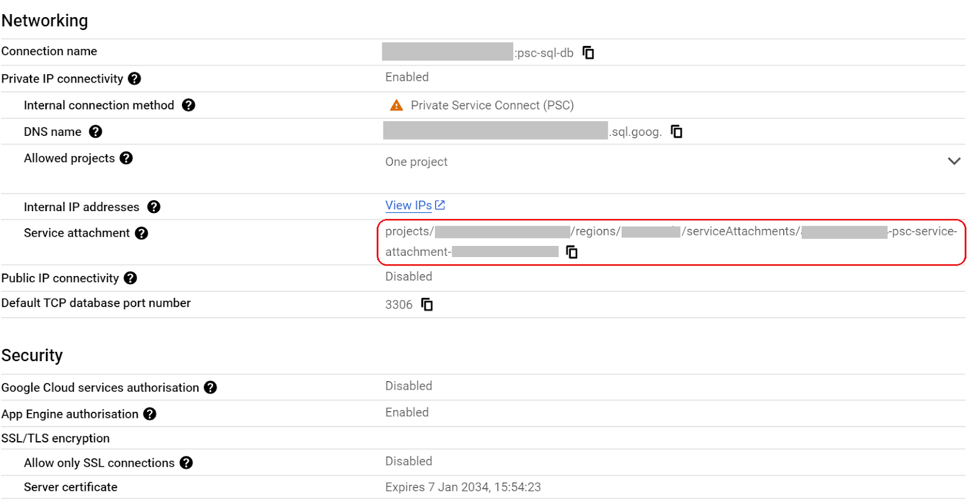Click the DNS name help icon

[x=96, y=132]
